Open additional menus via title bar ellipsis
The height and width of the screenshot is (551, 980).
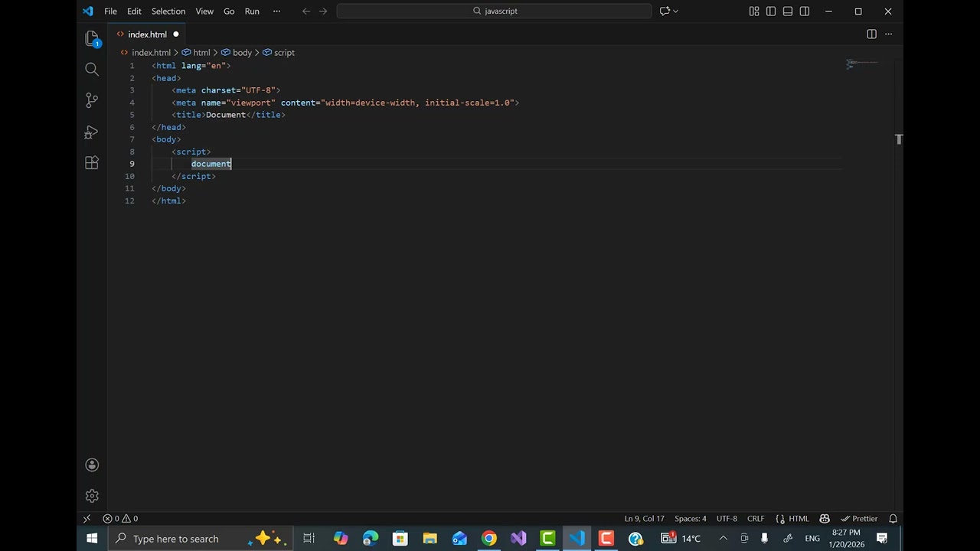(x=276, y=11)
